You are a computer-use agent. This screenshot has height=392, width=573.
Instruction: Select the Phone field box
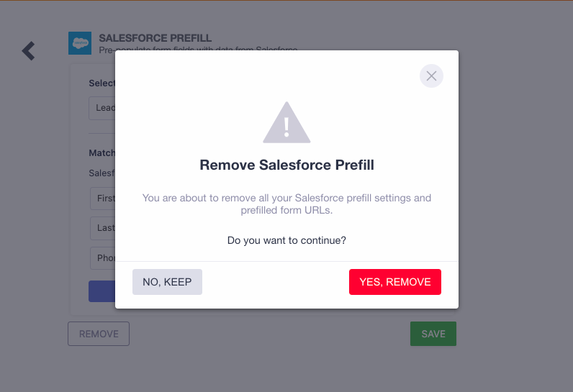point(103,258)
